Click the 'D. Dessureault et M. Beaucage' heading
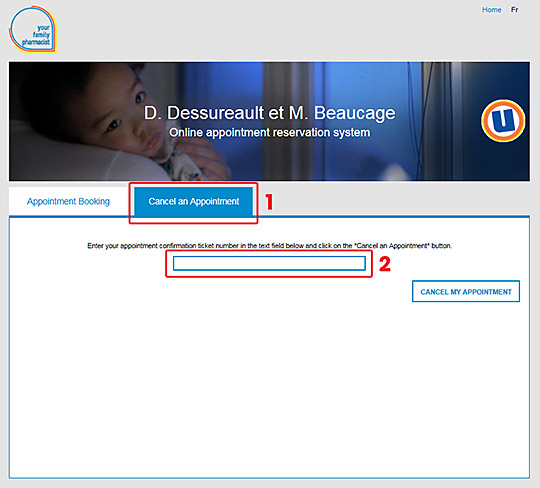The height and width of the screenshot is (488, 540). (270, 113)
